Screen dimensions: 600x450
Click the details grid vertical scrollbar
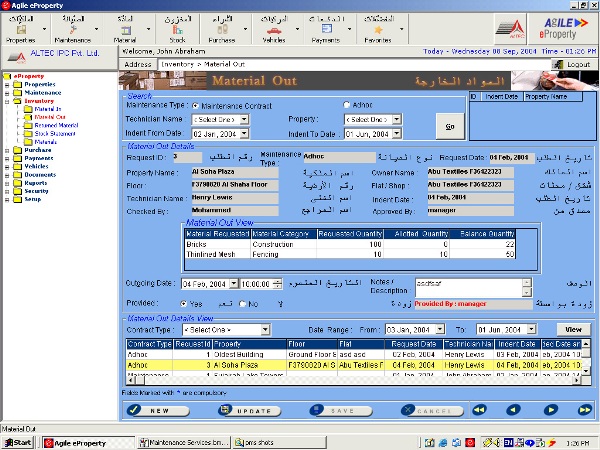pos(585,357)
